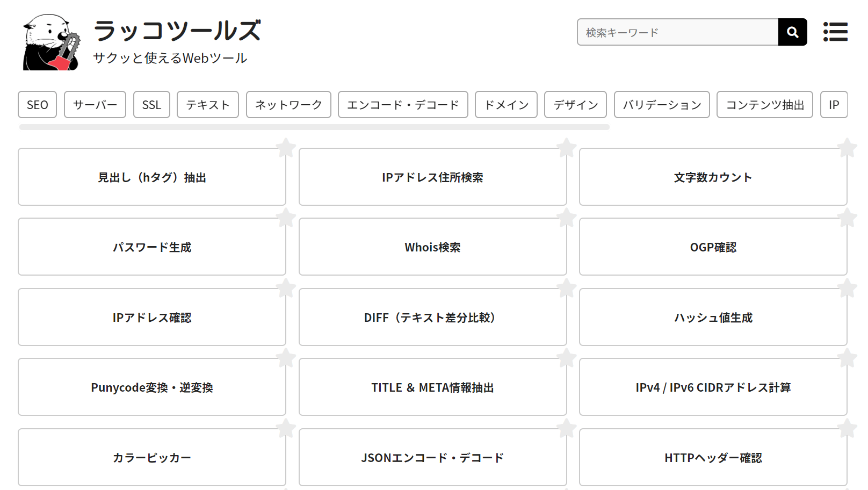This screenshot has height=490, width=868.
Task: Launch the DIFF（テキスト差分比較） tool
Action: 433,317
